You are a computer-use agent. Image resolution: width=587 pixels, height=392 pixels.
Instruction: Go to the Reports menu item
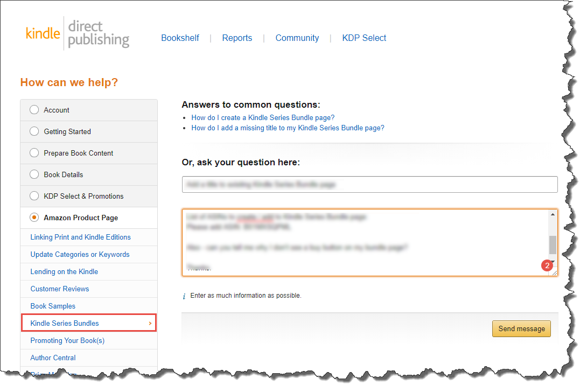(237, 38)
